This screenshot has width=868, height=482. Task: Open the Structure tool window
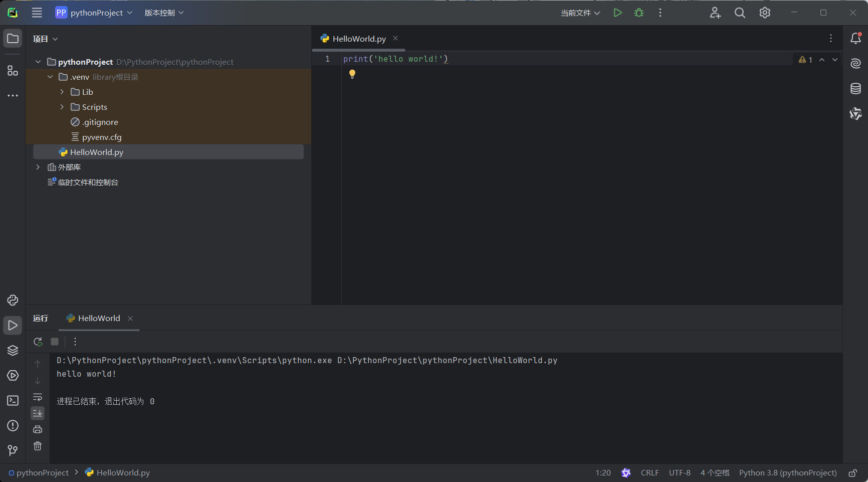(13, 71)
